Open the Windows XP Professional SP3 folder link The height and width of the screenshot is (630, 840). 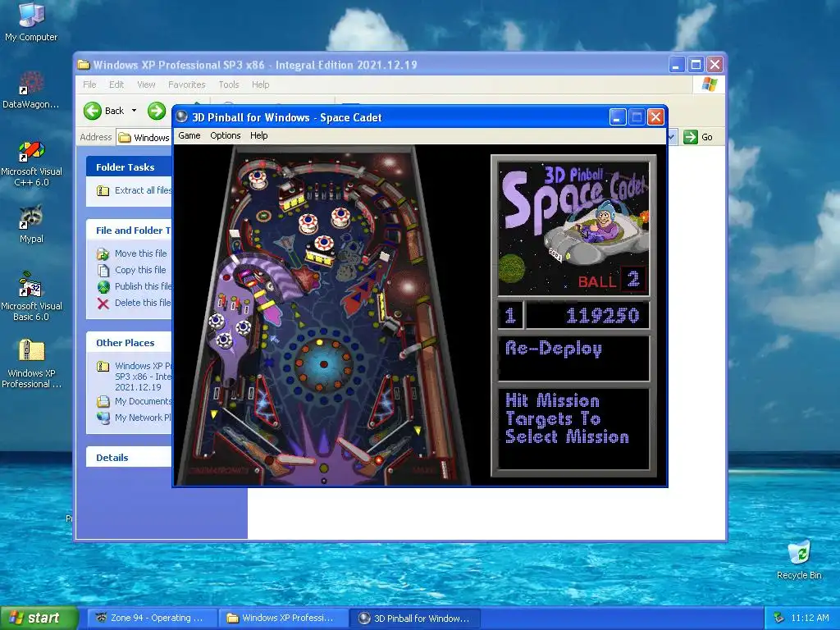click(143, 377)
